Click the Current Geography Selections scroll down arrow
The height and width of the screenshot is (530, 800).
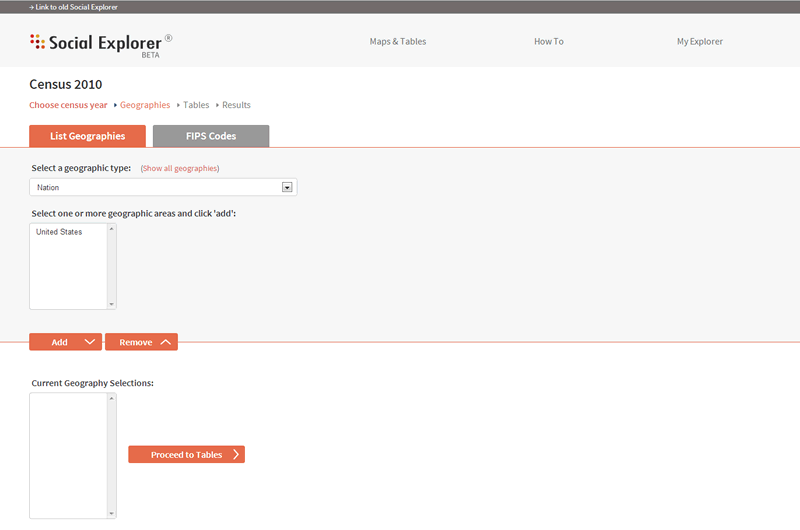tap(111, 514)
